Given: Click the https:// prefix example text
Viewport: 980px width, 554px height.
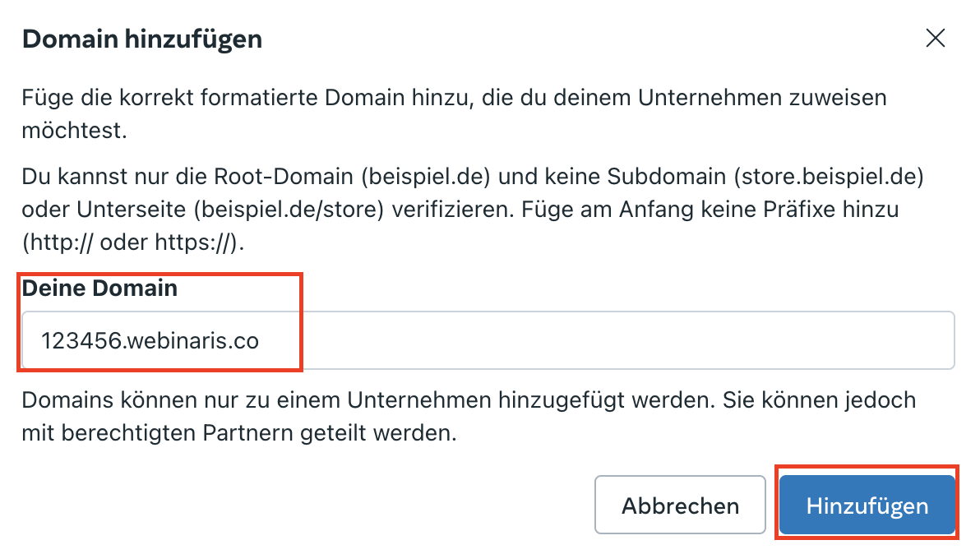Looking at the screenshot, I should (x=192, y=242).
